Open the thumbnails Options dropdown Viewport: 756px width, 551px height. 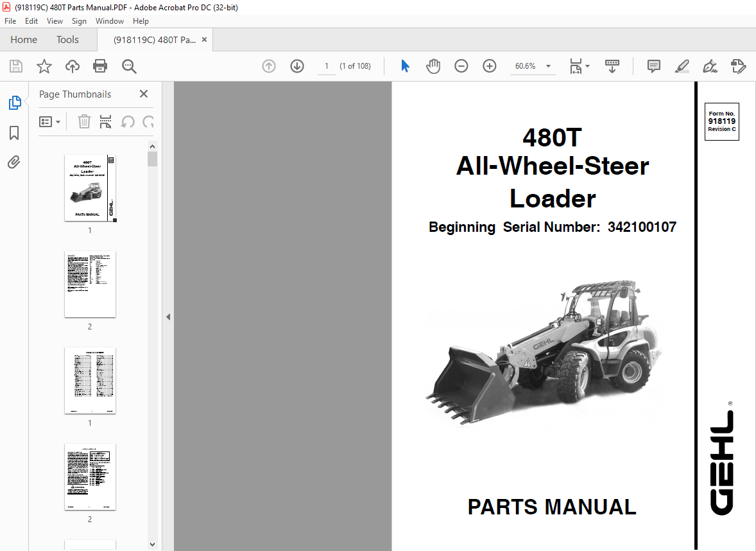[49, 121]
